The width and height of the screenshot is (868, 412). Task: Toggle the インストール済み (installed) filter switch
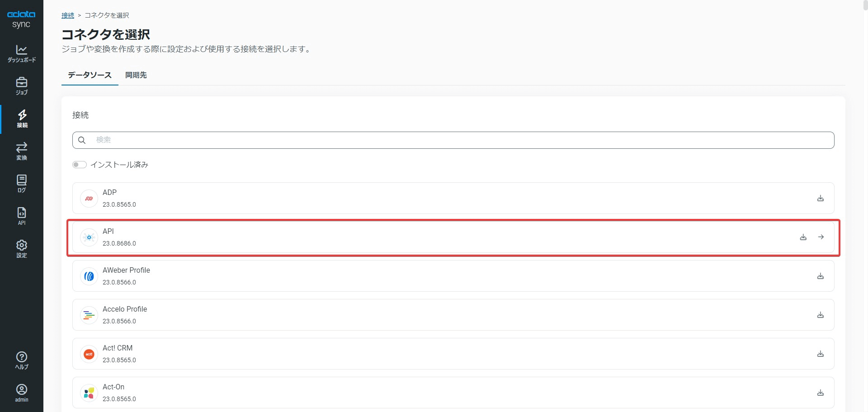[80, 165]
